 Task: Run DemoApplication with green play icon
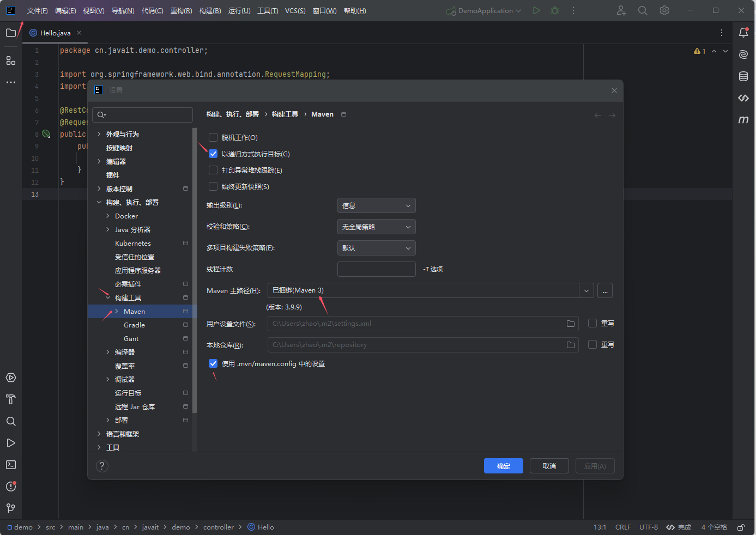point(536,10)
